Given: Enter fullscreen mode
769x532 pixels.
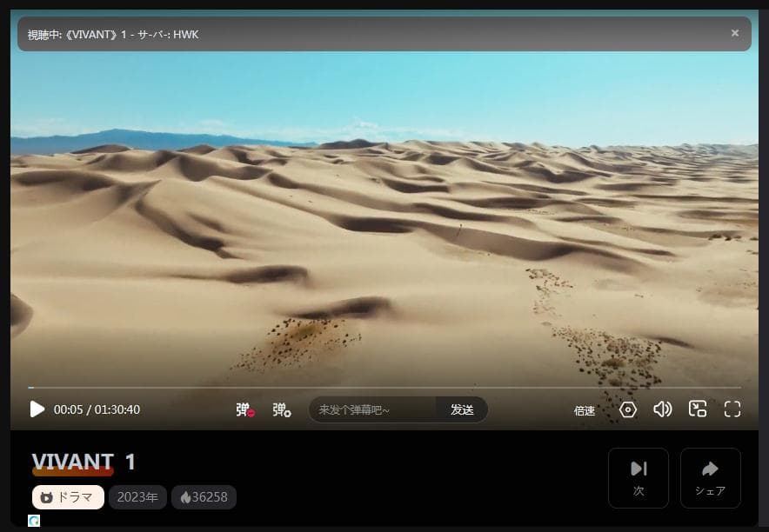Looking at the screenshot, I should tap(732, 409).
